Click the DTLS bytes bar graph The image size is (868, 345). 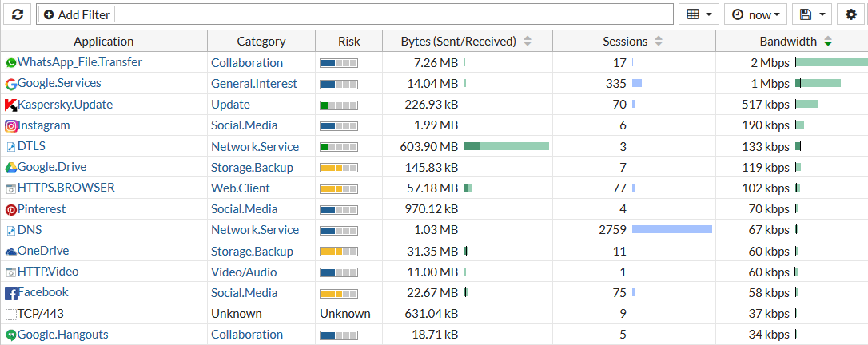click(507, 146)
